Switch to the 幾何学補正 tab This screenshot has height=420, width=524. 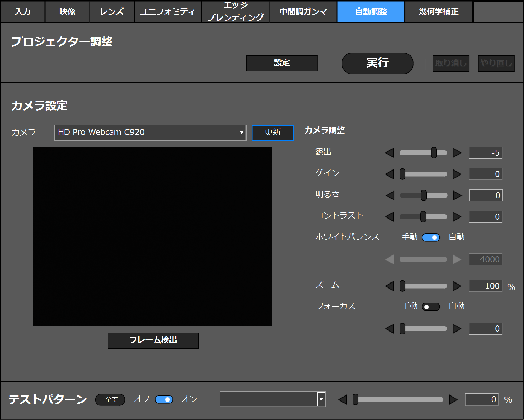(438, 12)
